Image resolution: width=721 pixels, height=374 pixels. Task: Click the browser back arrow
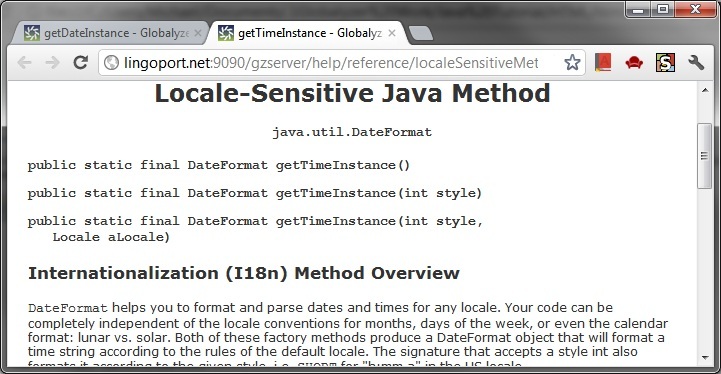24,62
